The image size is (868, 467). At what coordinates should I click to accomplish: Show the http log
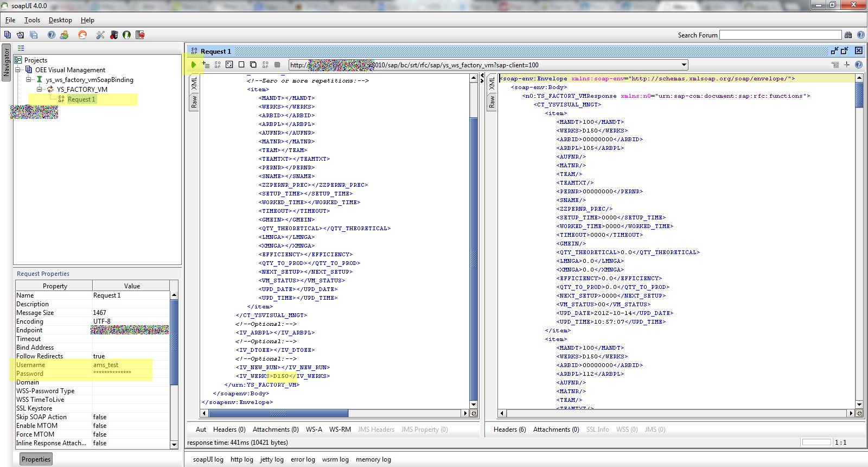[242, 459]
